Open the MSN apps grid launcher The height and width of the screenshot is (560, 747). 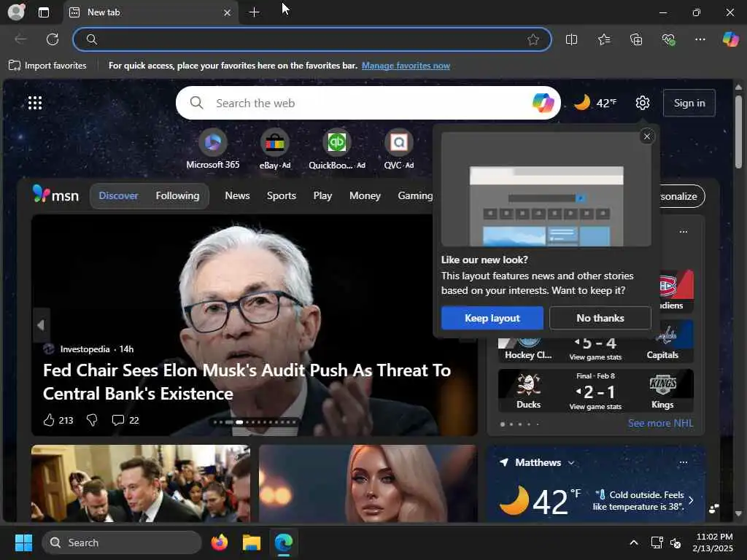tap(35, 103)
